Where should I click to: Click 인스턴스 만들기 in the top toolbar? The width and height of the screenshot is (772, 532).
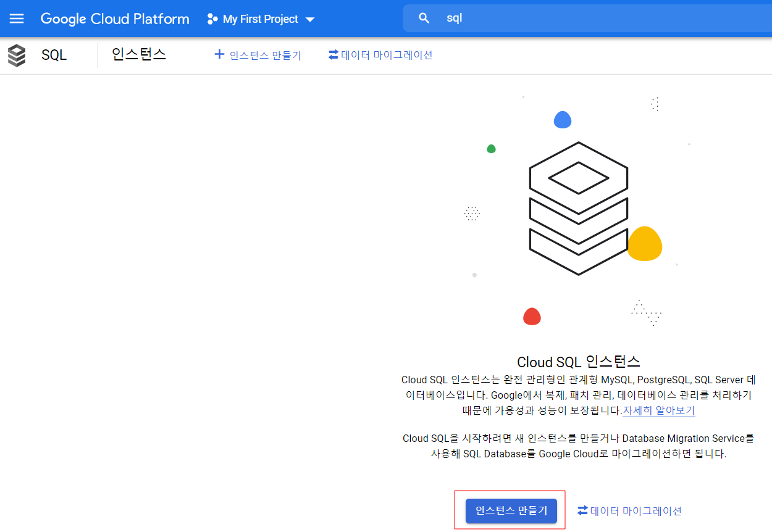258,55
